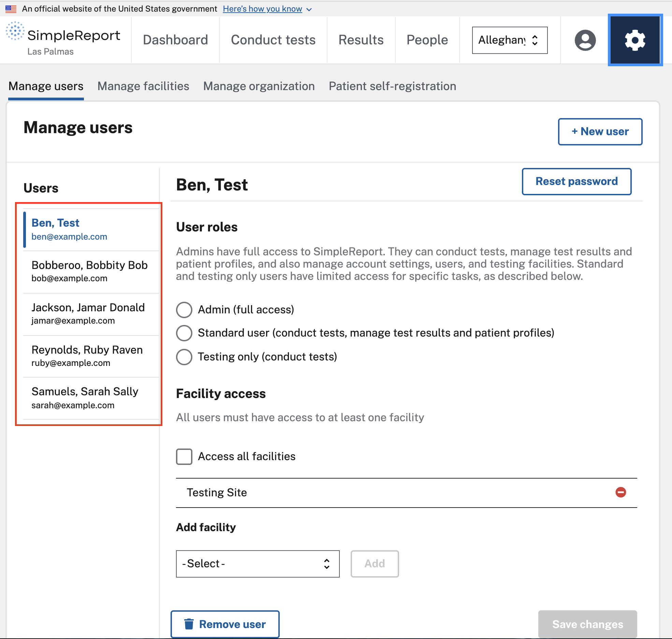Remove Testing Site facility with red minus icon
This screenshot has width=672, height=639.
(620, 492)
